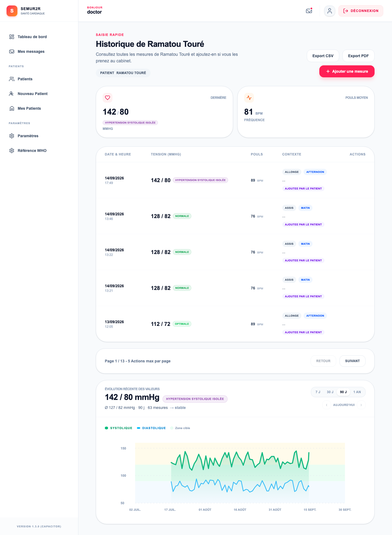Click the heart icon on Dernière card

tap(108, 98)
